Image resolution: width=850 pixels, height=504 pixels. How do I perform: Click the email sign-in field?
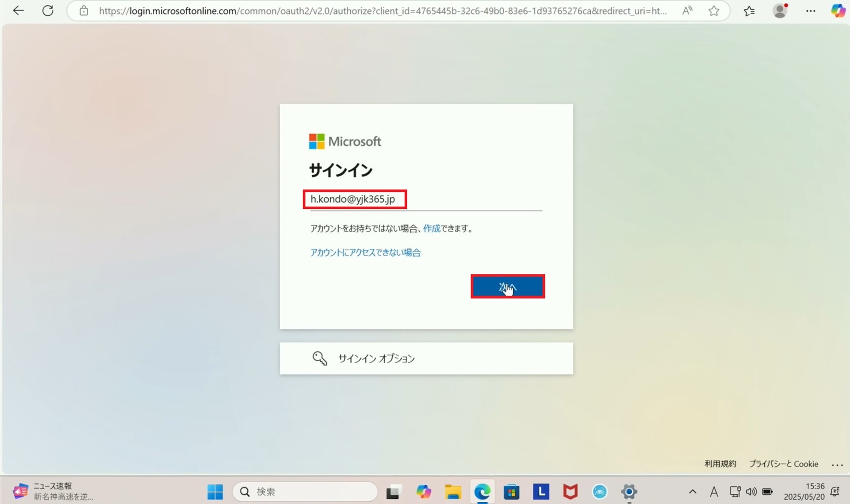[x=426, y=200]
